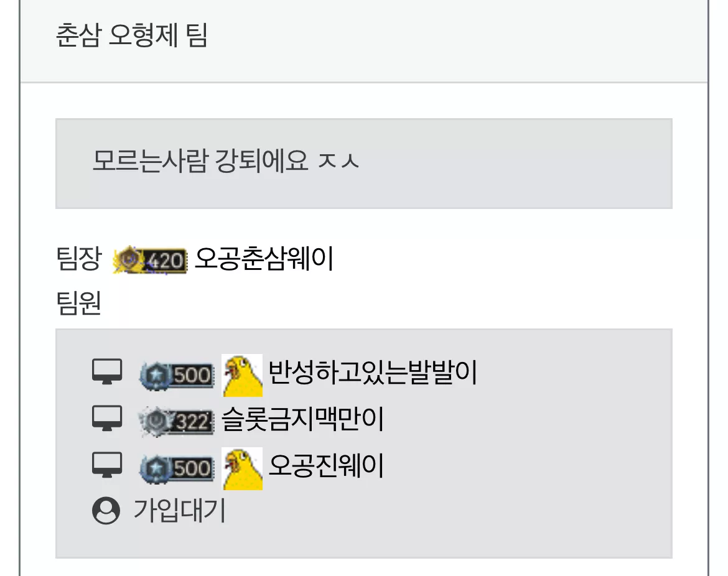Image resolution: width=728 pixels, height=576 pixels.
Task: Open member 슬롯금지맥만이's profile
Action: (x=302, y=419)
